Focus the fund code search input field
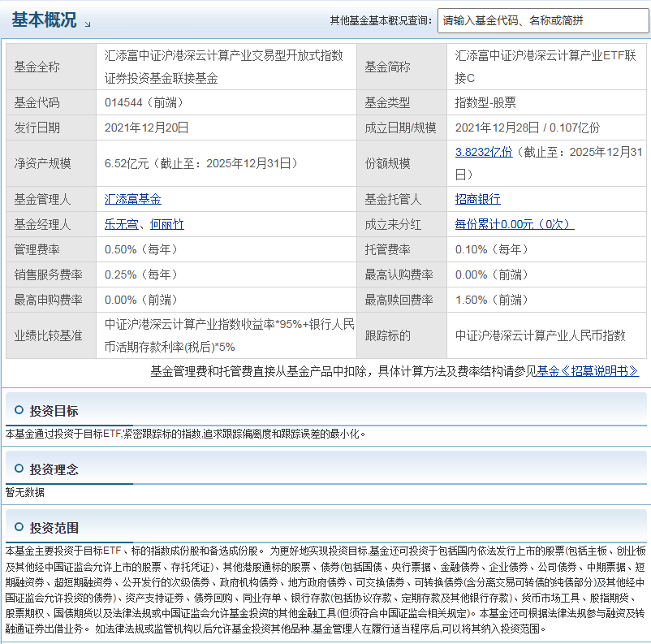This screenshot has height=644, width=651. point(543,20)
